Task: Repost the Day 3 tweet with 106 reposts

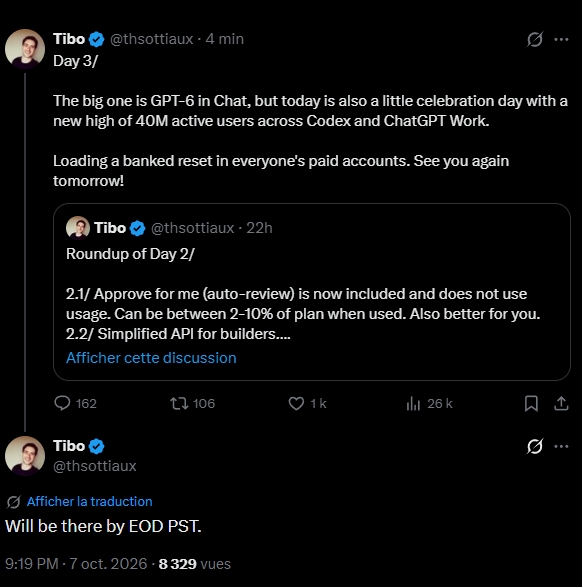Action: tap(180, 404)
